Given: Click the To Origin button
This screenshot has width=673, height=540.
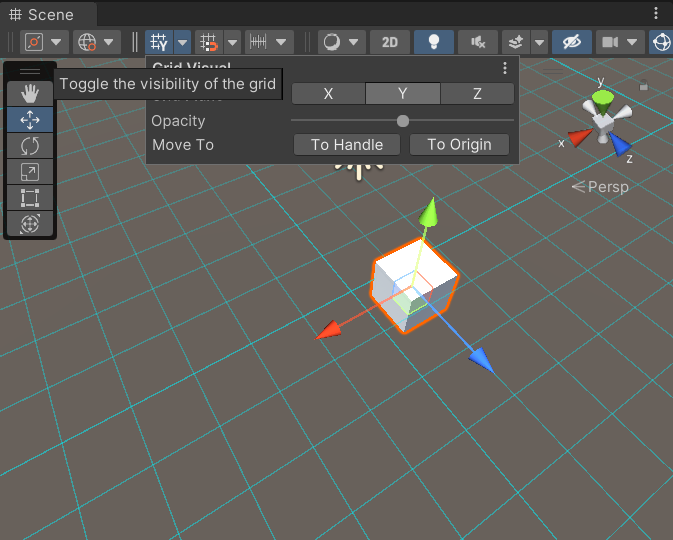Looking at the screenshot, I should pos(459,145).
